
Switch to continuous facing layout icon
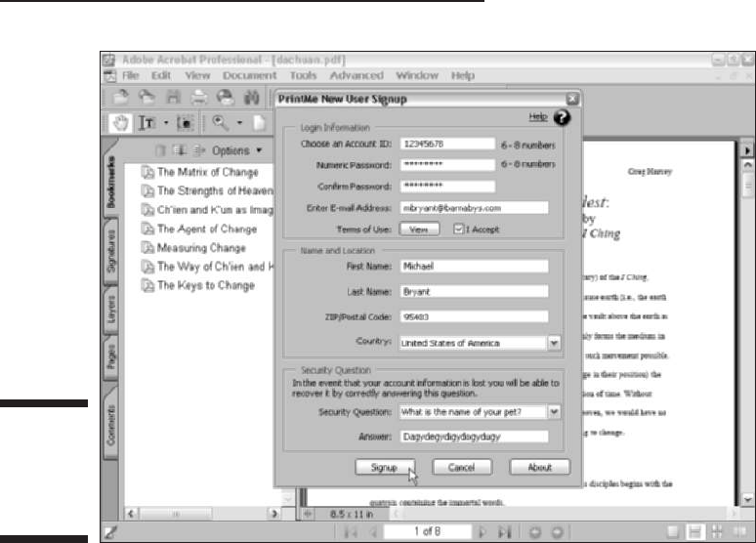click(x=717, y=532)
